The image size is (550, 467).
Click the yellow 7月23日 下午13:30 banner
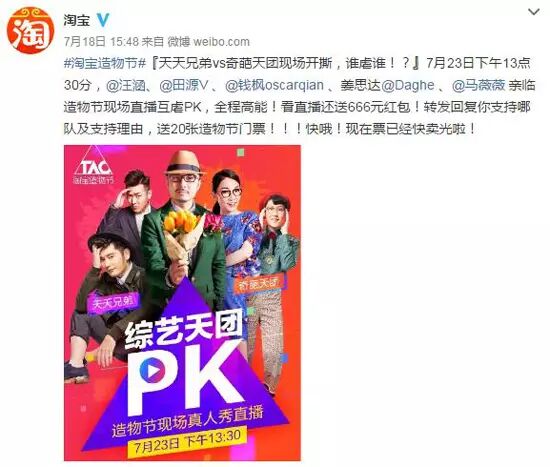(x=187, y=441)
